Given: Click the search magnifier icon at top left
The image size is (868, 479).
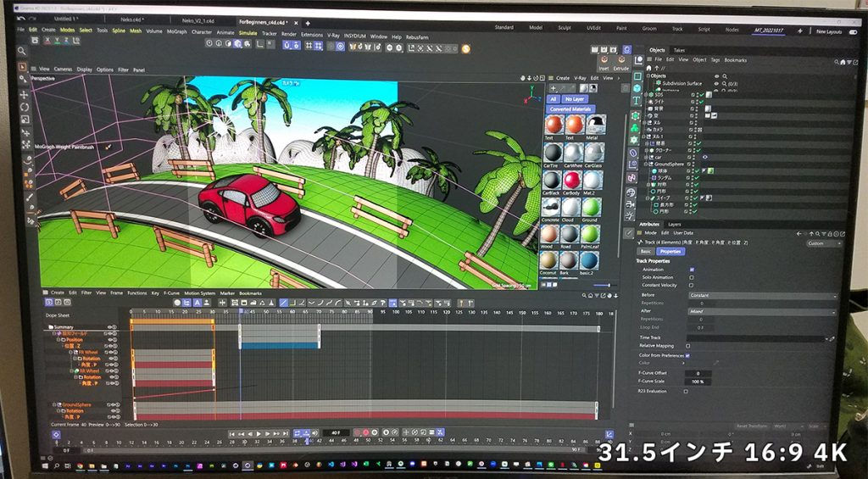Looking at the screenshot, I should [21, 51].
